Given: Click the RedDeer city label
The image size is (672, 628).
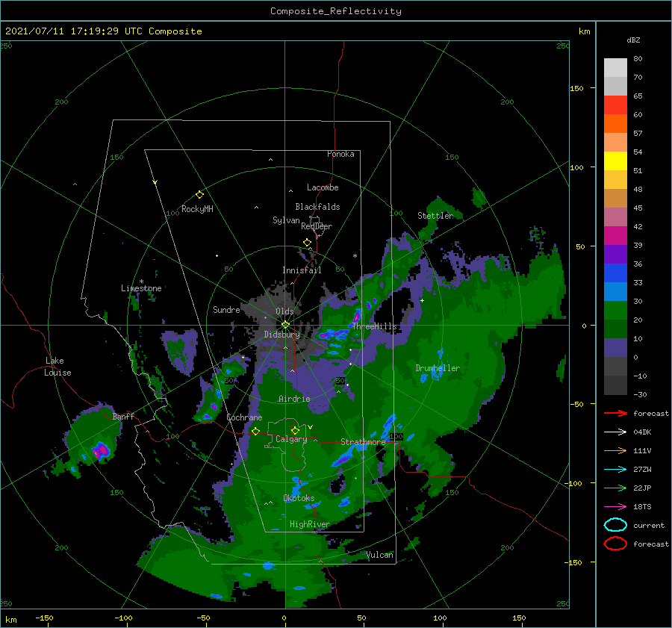Looking at the screenshot, I should tap(317, 226).
